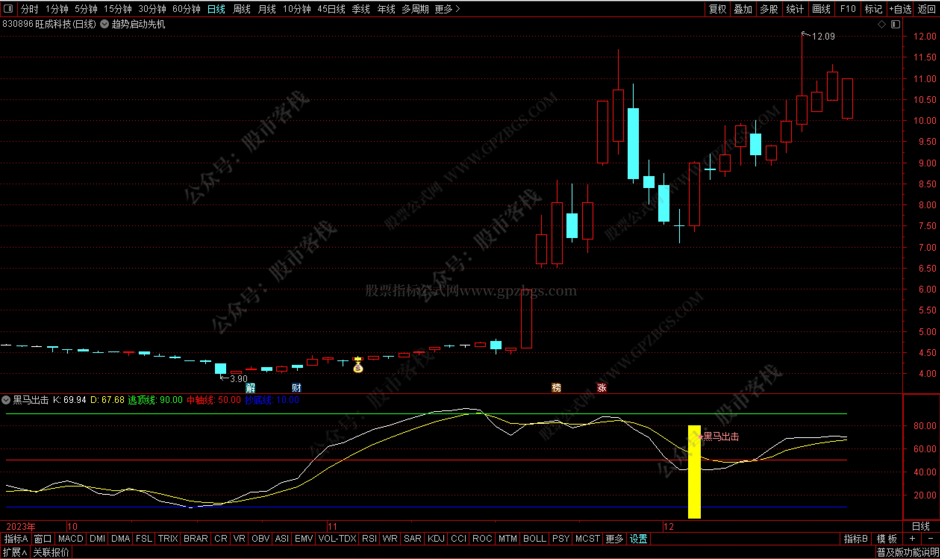Select 10分钟 timeframe
The image size is (940, 560).
297,9
